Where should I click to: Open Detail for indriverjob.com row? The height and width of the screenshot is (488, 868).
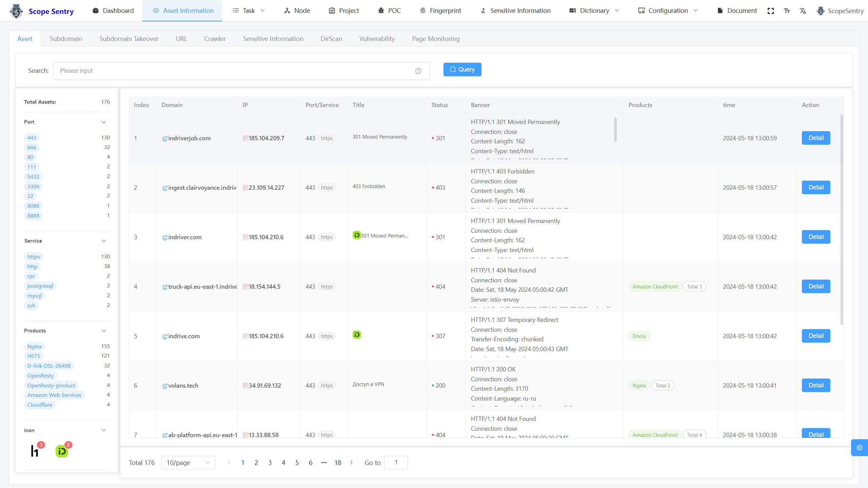816,138
